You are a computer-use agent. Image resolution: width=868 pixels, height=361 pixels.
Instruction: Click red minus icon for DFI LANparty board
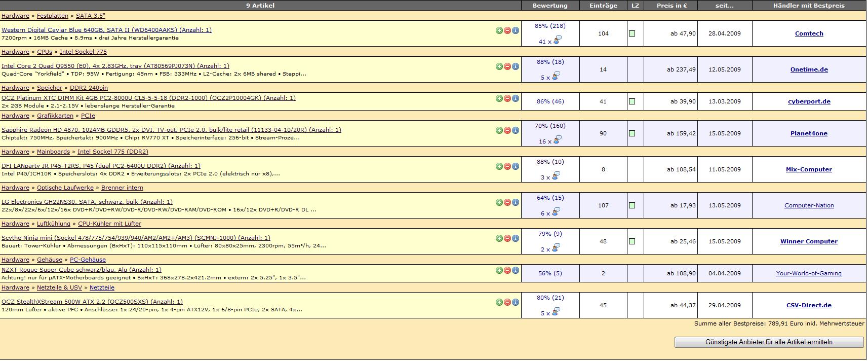[x=507, y=166]
